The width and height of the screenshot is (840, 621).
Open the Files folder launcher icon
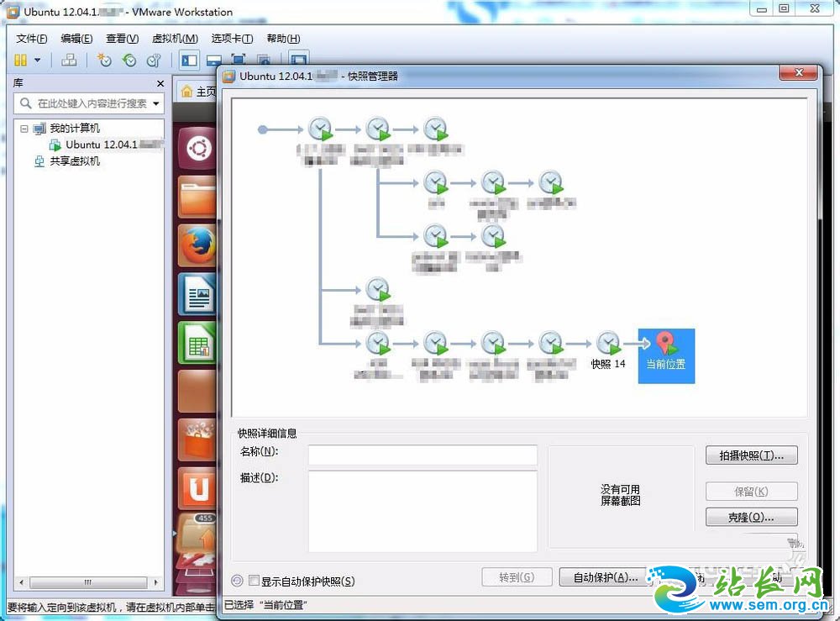click(197, 196)
